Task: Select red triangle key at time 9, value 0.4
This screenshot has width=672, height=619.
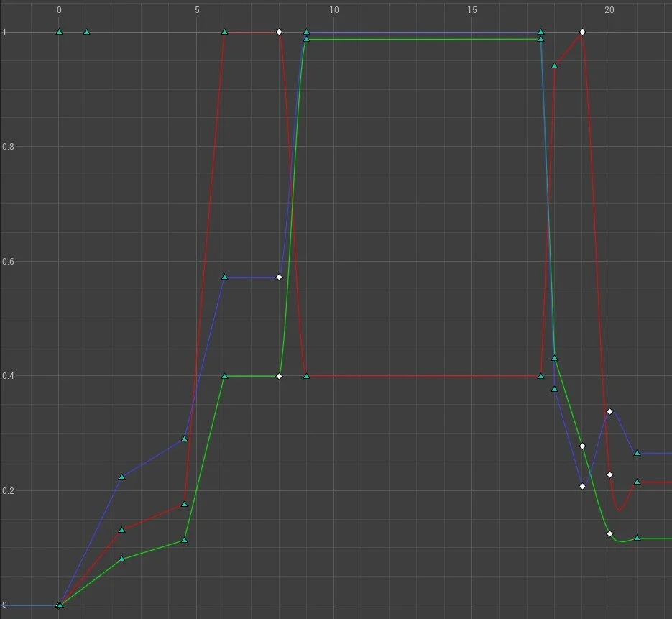Action: (x=306, y=376)
